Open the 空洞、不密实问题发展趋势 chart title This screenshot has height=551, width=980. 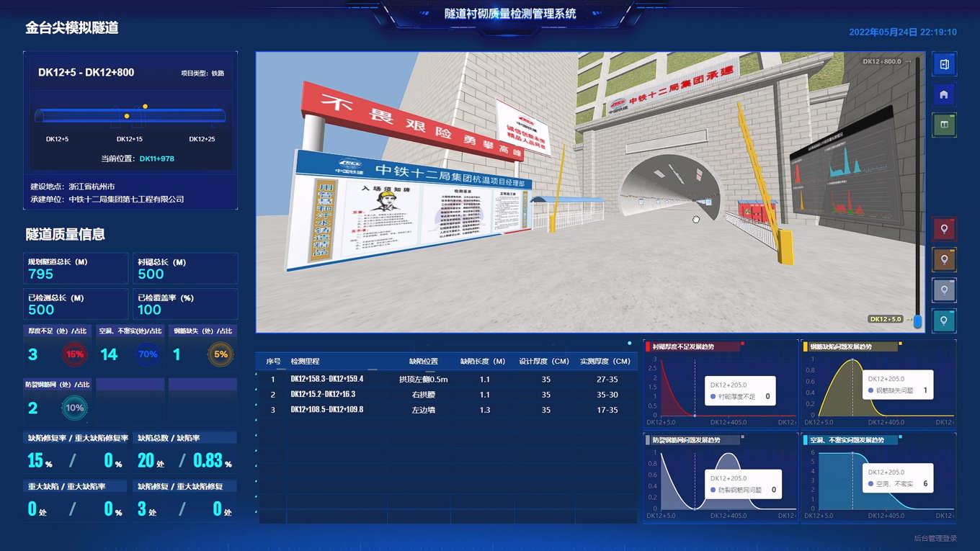pyautogui.click(x=847, y=440)
